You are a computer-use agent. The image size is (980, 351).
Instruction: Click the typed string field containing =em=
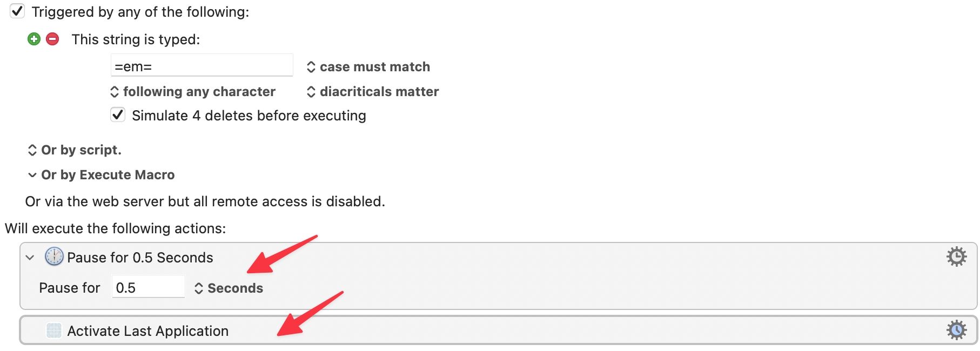tap(202, 66)
